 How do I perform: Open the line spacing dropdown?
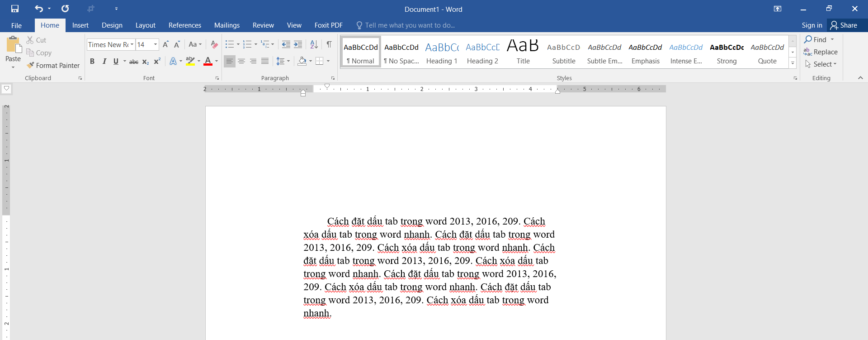coord(283,61)
